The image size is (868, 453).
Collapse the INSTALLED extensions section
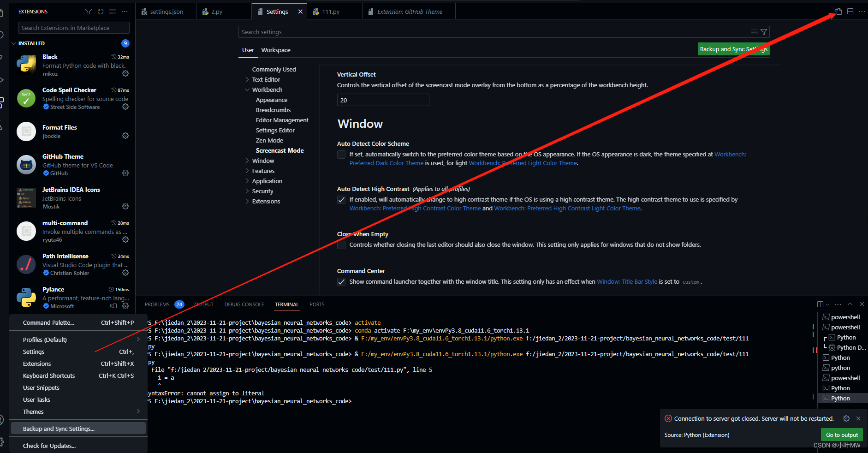[x=14, y=43]
